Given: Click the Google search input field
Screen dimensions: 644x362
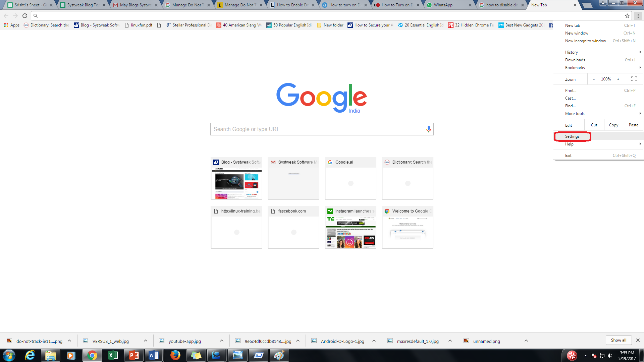Looking at the screenshot, I should (322, 129).
